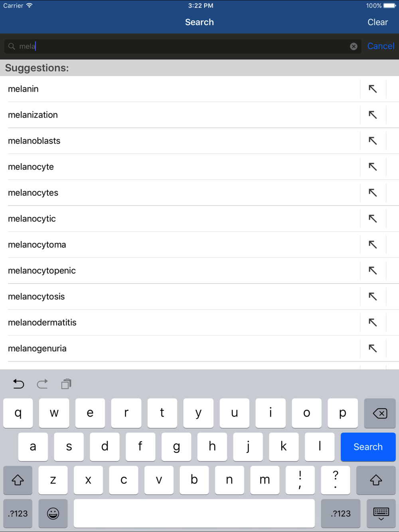Viewport: 399px width, 532px height.
Task: Tap the fill-in arrow beside melanin
Action: [x=373, y=89]
